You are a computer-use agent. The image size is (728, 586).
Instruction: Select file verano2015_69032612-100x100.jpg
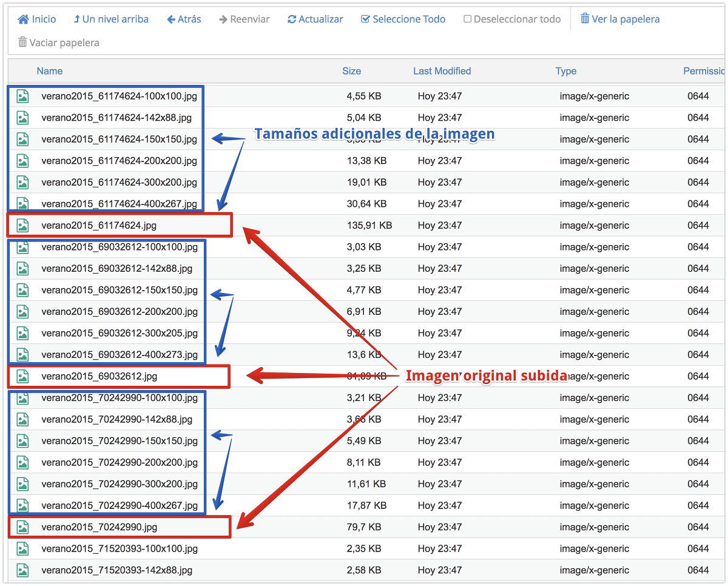point(120,247)
